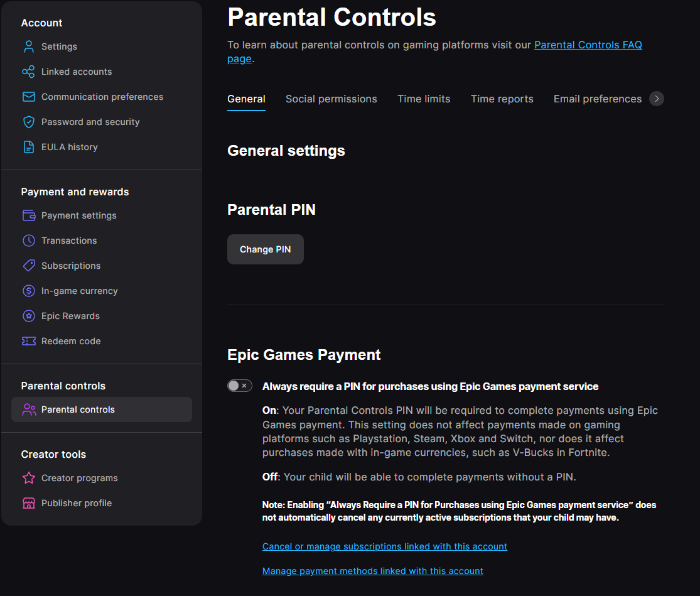Select the tag icon for Subscriptions
The width and height of the screenshot is (700, 596).
pos(29,266)
